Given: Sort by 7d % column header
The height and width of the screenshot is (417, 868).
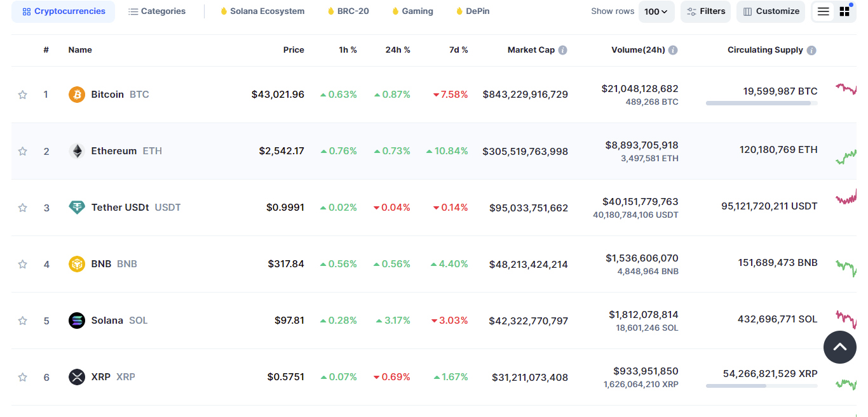Looking at the screenshot, I should click(458, 50).
